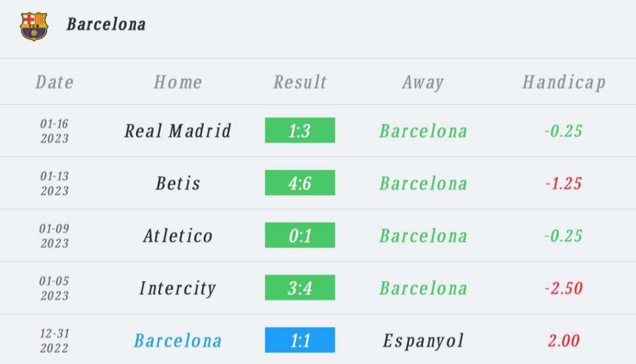Open the Intercity team link
Viewport: 636px width, 364px height.
[x=178, y=288]
